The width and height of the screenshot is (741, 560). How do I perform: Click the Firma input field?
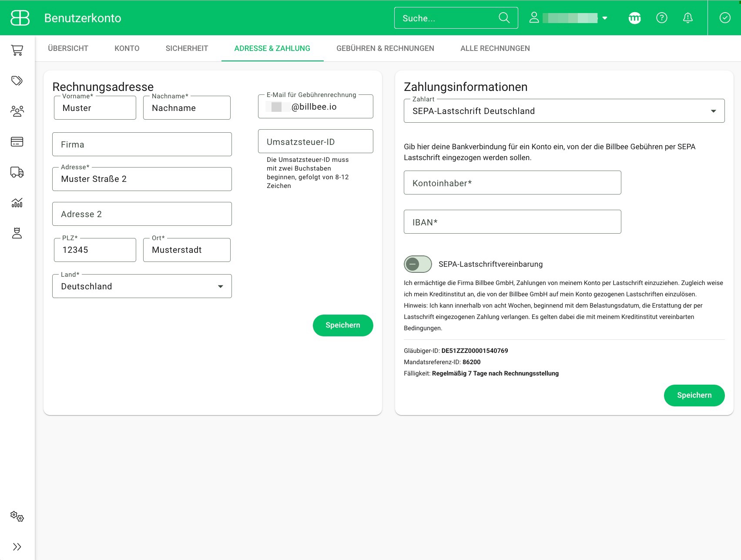142,144
